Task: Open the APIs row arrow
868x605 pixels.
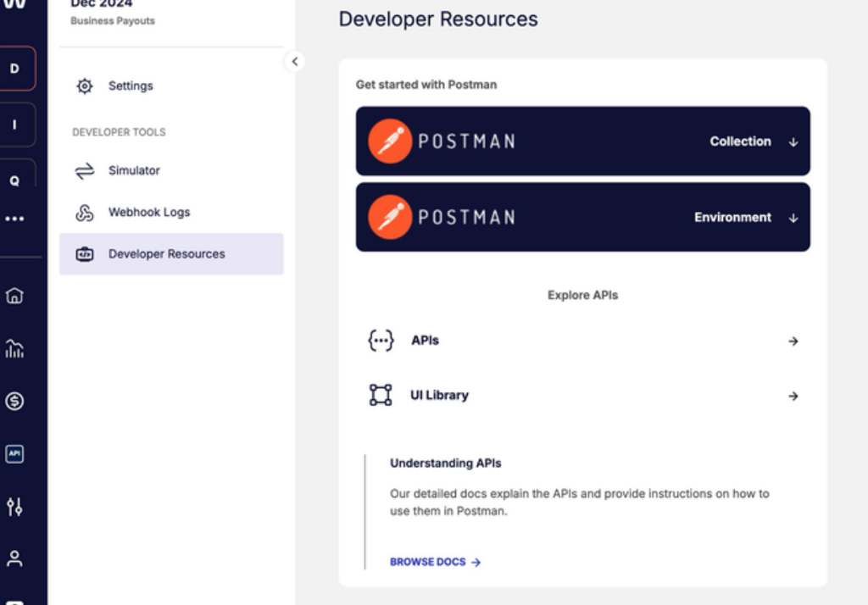Action: pos(793,341)
